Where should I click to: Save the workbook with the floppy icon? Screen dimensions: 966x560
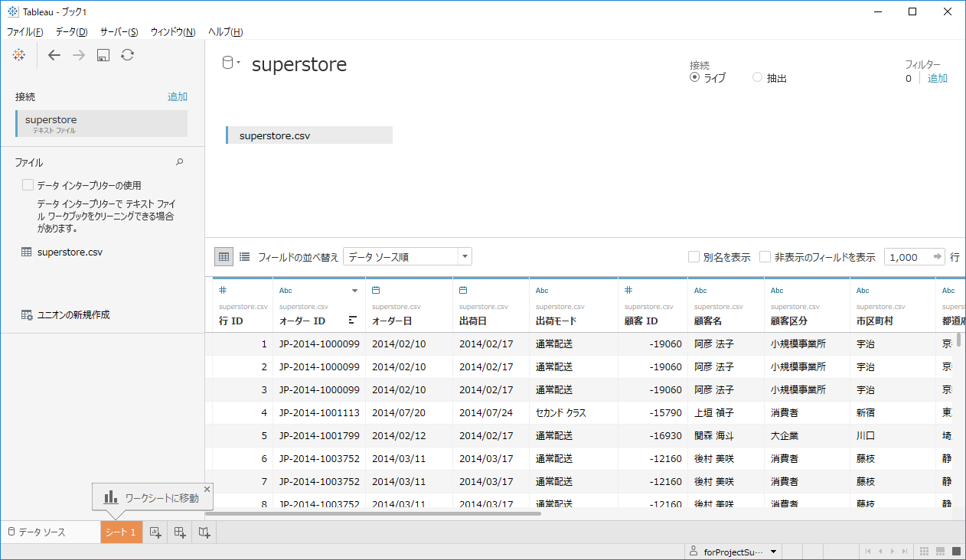tap(103, 55)
